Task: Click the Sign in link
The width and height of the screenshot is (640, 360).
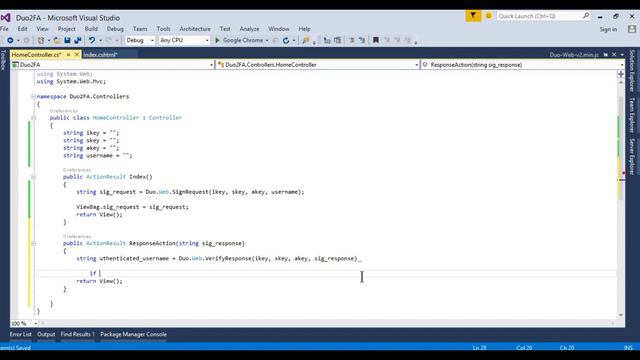Action: (608, 29)
